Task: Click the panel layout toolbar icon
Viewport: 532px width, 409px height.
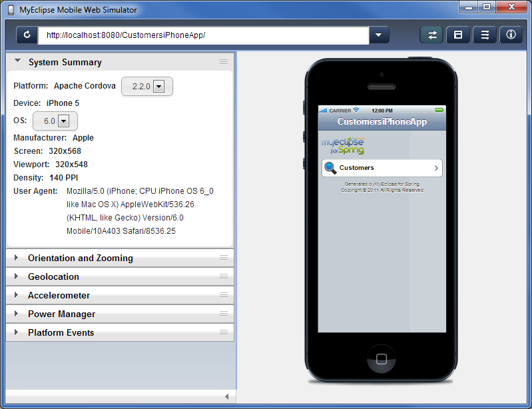Action: click(458, 35)
